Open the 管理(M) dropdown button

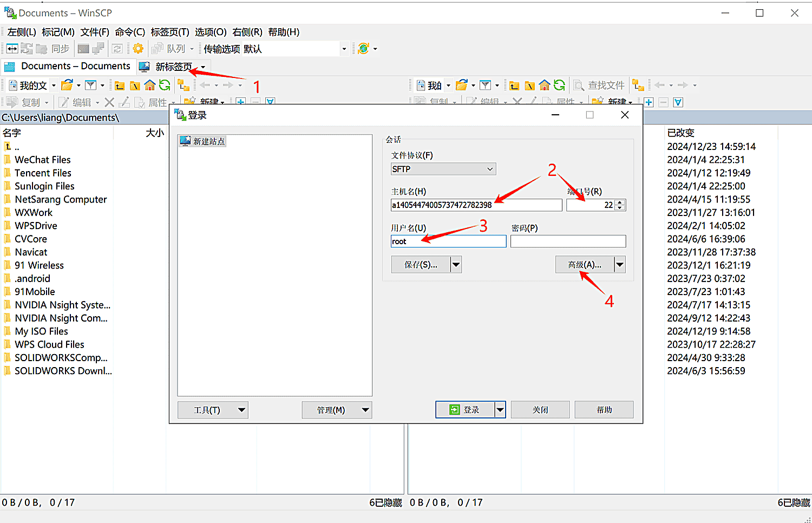click(337, 410)
